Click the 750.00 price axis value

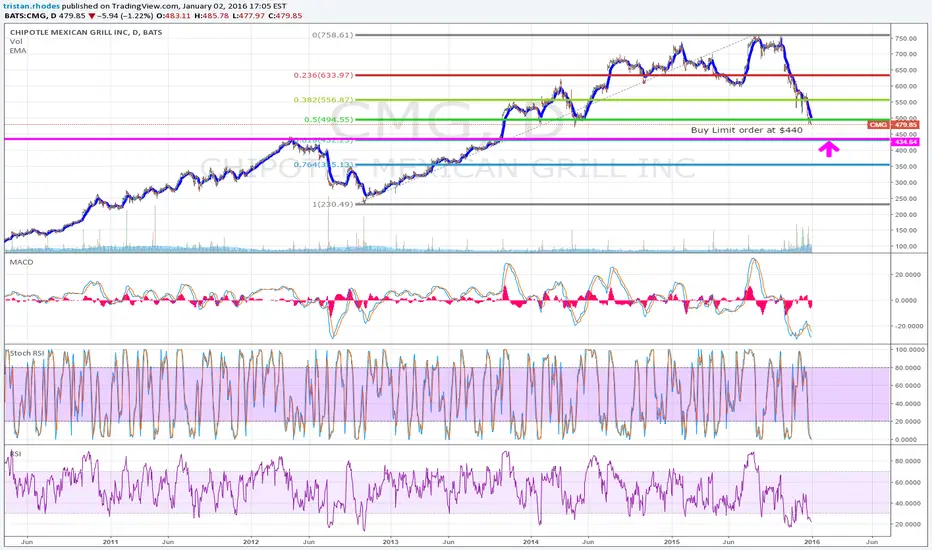[x=906, y=39]
